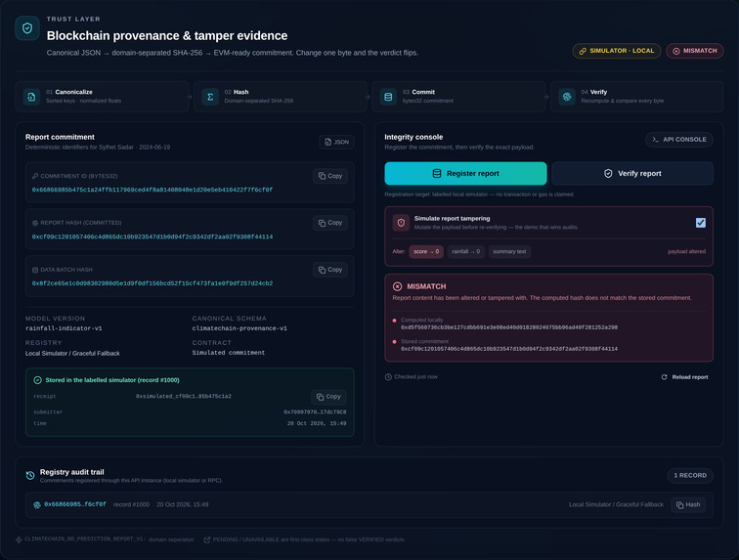Click the record #1000 text in audit trail
739x560 pixels.
tap(131, 505)
